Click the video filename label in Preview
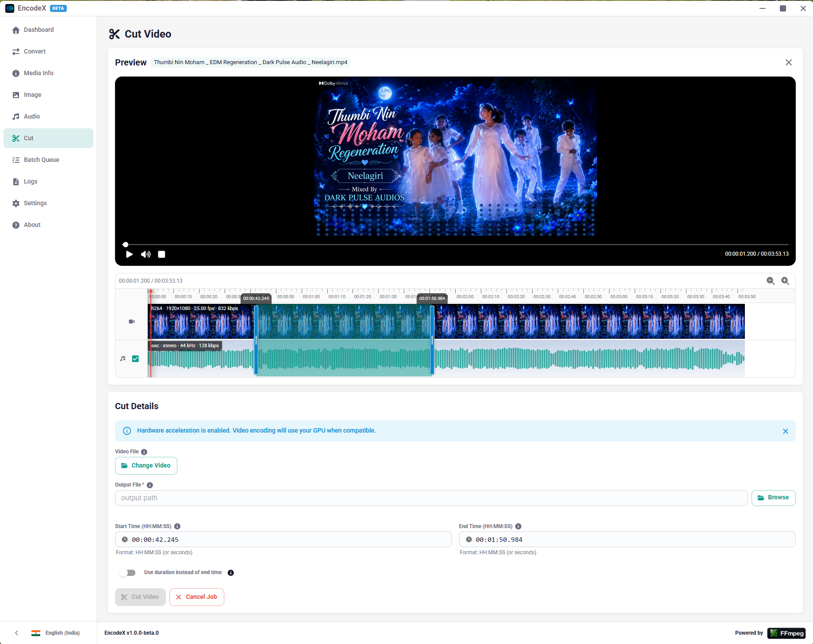The height and width of the screenshot is (644, 813). [x=250, y=62]
